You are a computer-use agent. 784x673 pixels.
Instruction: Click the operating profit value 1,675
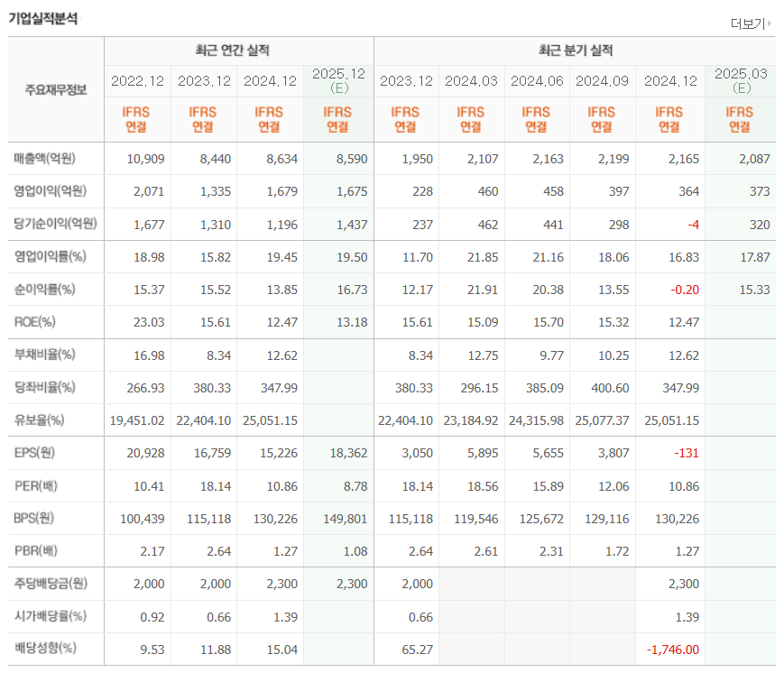(x=352, y=191)
